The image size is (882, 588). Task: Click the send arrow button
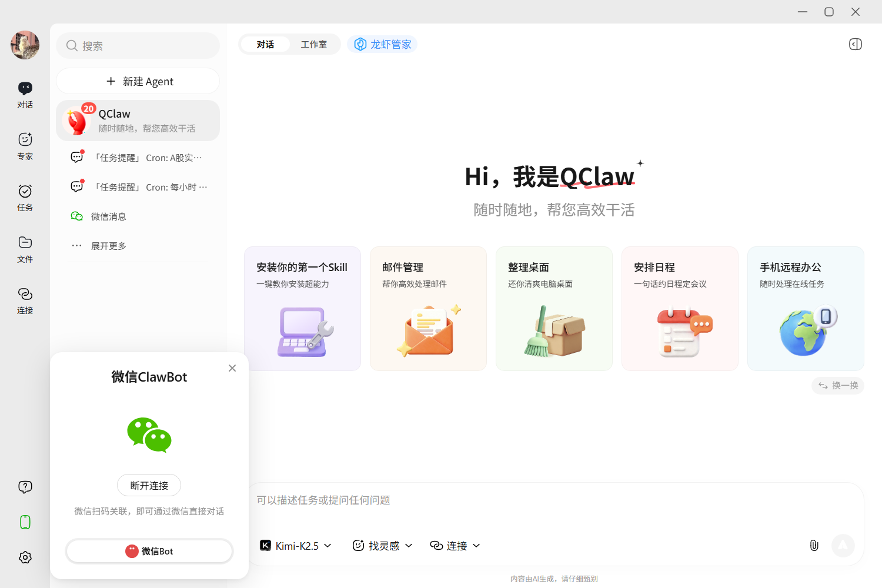click(843, 546)
